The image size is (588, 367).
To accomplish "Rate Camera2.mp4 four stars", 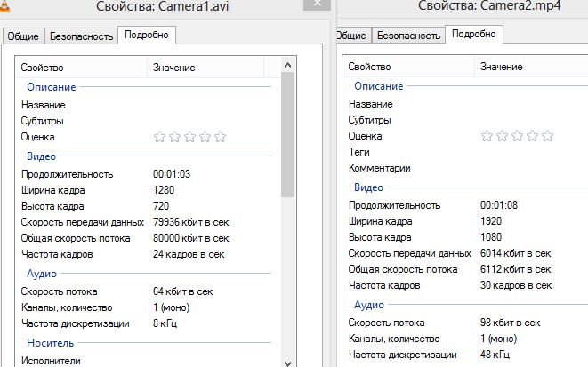I will 532,136.
